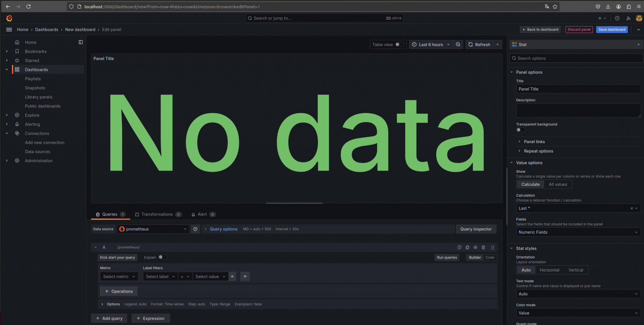
Task: Open the news feed RSS icon
Action: (x=628, y=18)
